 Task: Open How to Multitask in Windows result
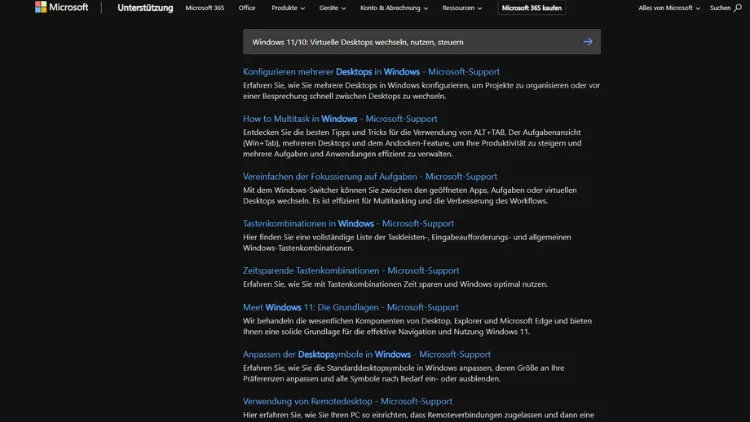coord(340,119)
